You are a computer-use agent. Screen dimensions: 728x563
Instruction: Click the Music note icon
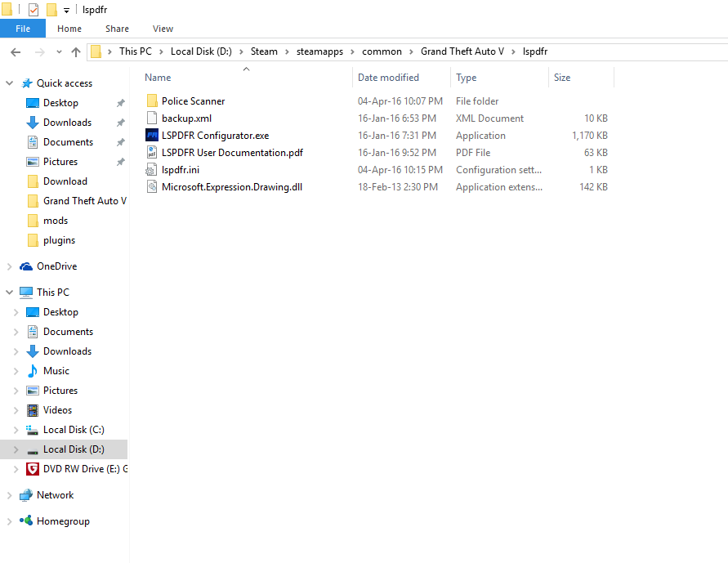click(x=33, y=371)
